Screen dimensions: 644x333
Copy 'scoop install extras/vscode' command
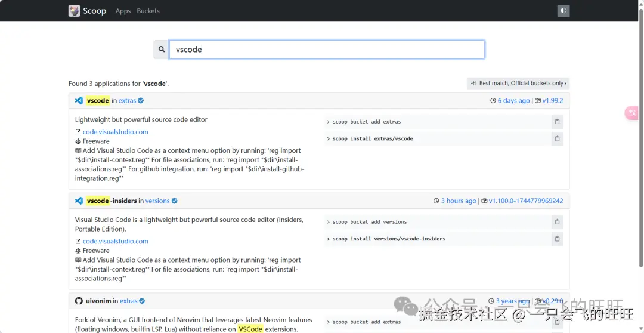[558, 138]
